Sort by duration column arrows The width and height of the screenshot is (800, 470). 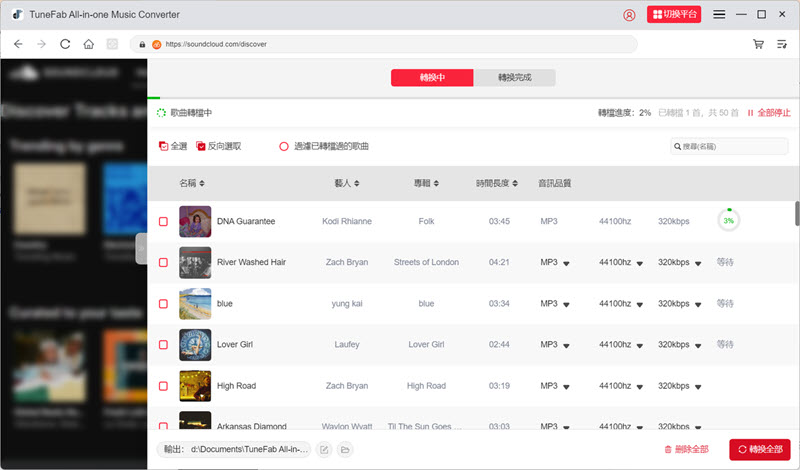coord(515,183)
